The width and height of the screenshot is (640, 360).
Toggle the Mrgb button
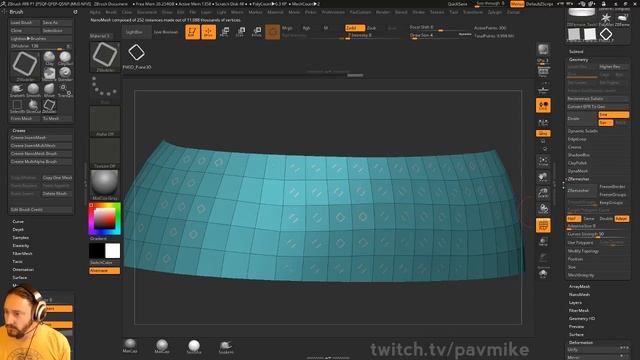pos(287,28)
